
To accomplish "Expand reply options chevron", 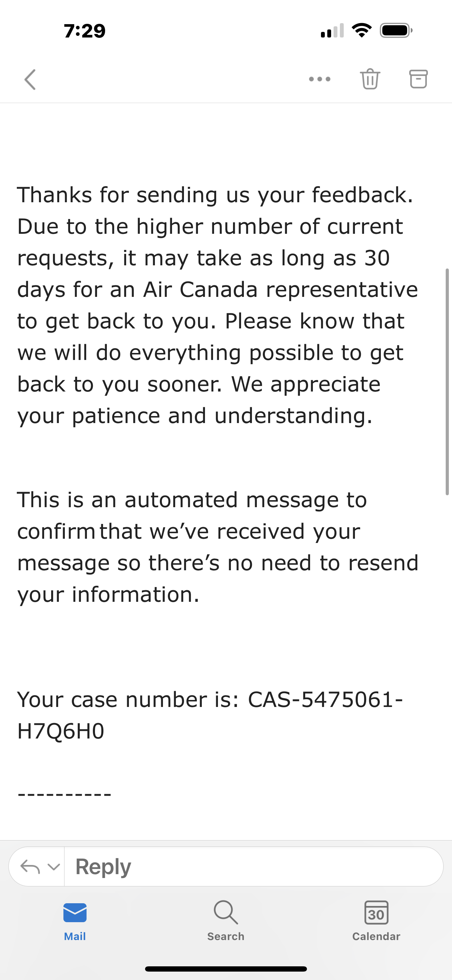I will click(x=54, y=867).
